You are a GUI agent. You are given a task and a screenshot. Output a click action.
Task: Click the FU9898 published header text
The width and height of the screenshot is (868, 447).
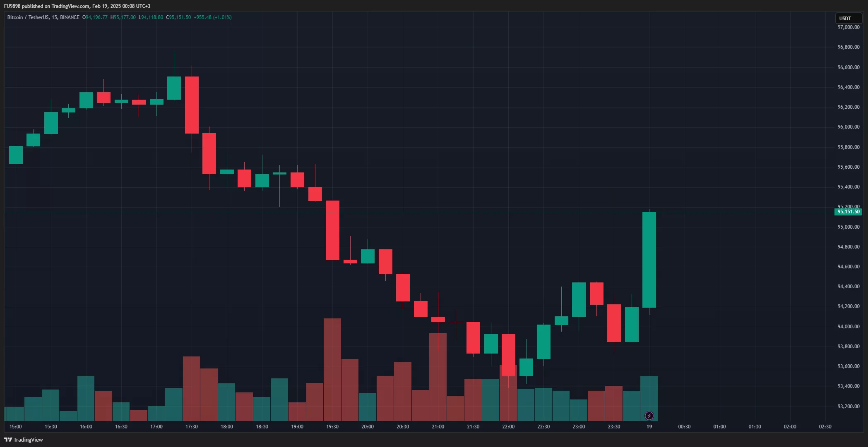click(77, 6)
